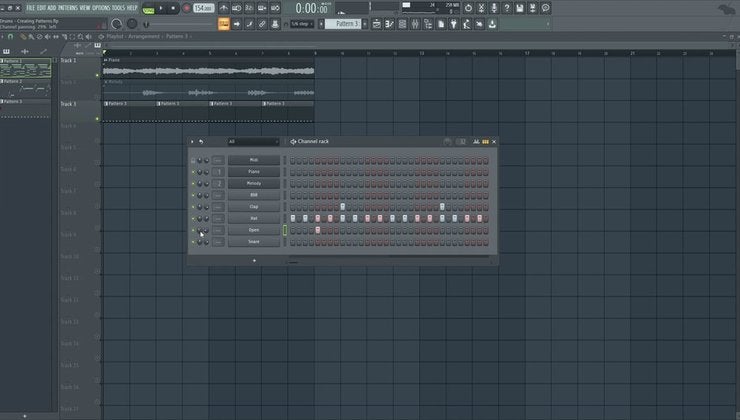Click the render export icon beside save
The height and width of the screenshot is (420, 740).
pyautogui.click(x=532, y=8)
